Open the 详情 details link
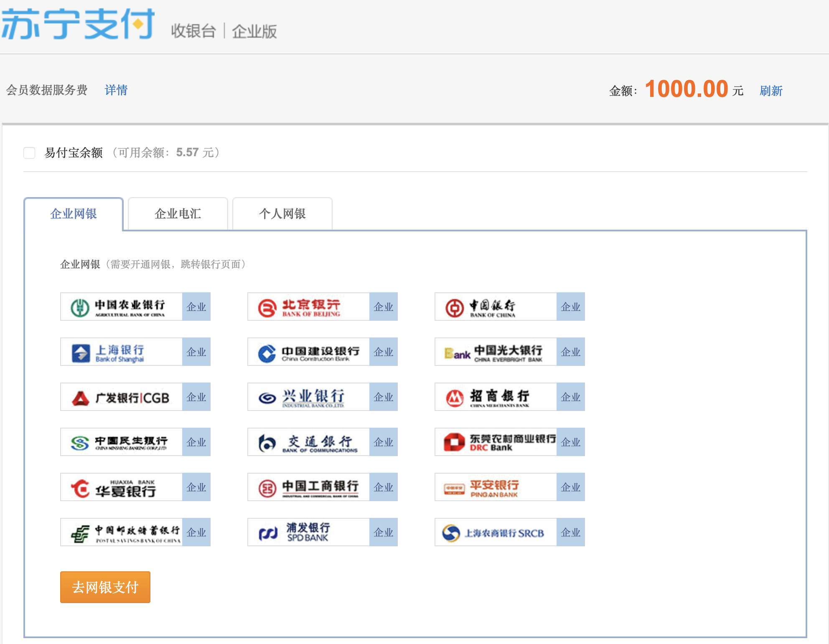This screenshot has height=644, width=829. [x=116, y=90]
